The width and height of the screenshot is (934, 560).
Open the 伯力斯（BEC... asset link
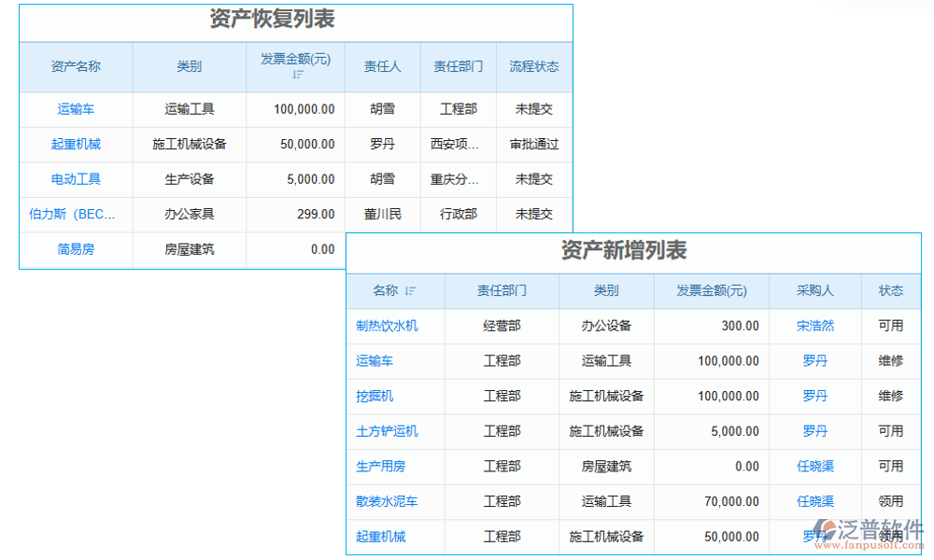72,215
